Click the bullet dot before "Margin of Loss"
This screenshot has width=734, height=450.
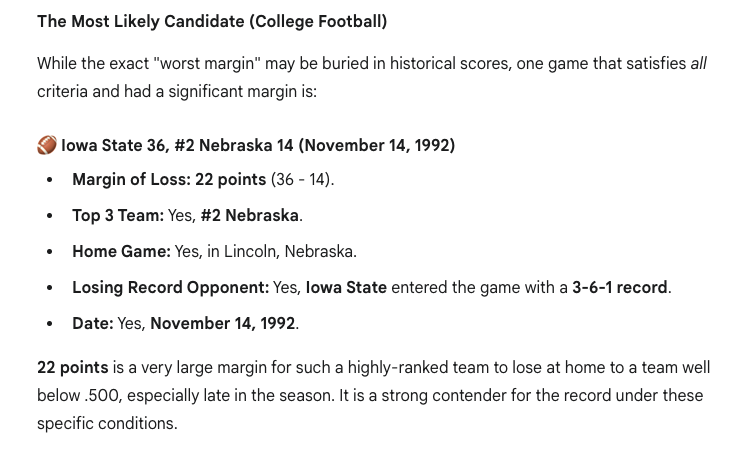click(x=50, y=181)
